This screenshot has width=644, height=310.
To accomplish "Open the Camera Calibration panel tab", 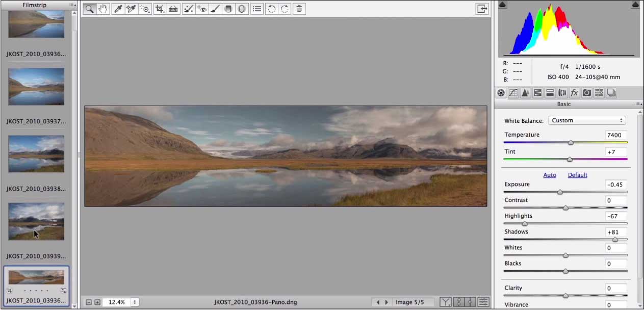I will pyautogui.click(x=587, y=93).
